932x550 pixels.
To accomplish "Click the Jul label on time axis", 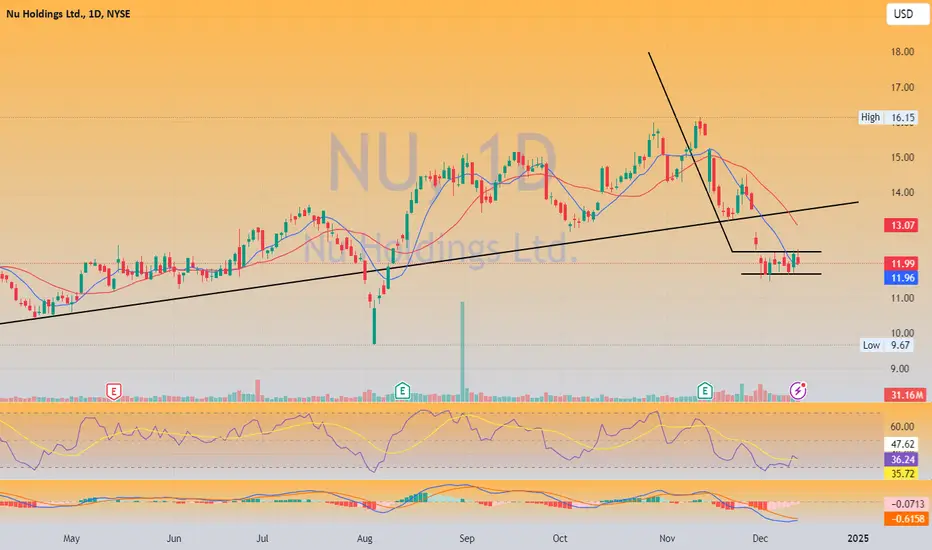I will coord(262,538).
